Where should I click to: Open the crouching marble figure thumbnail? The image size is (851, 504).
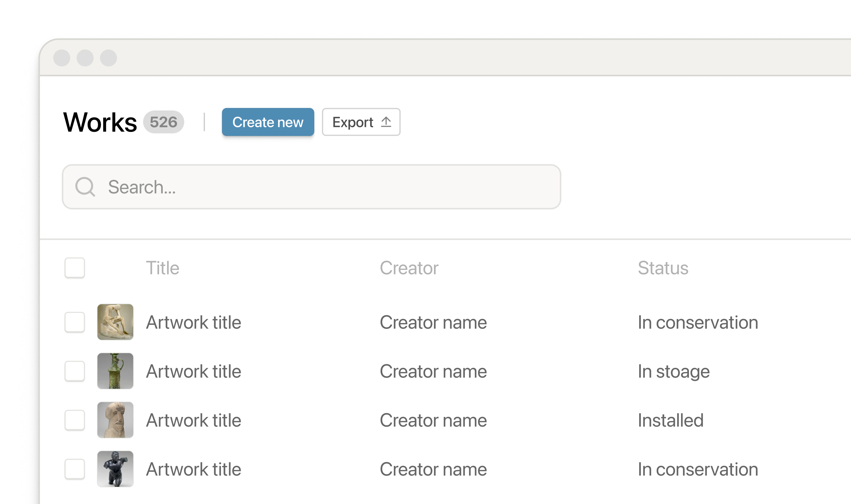[115, 322]
